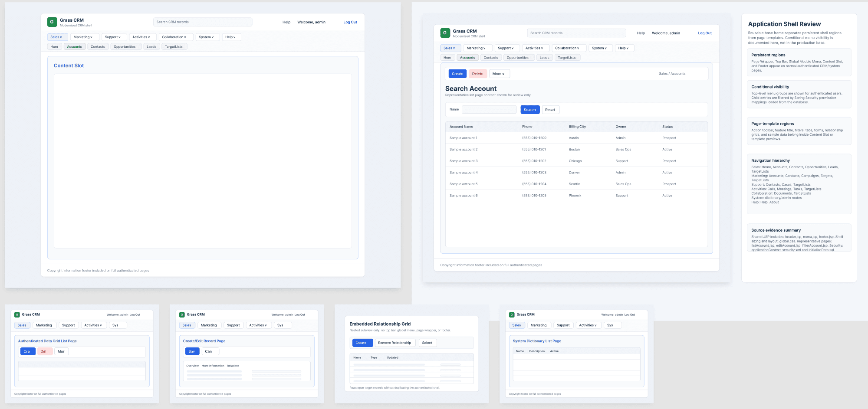The image size is (868, 409).
Task: Click the Navigation hierarchy card
Action: [x=799, y=183]
